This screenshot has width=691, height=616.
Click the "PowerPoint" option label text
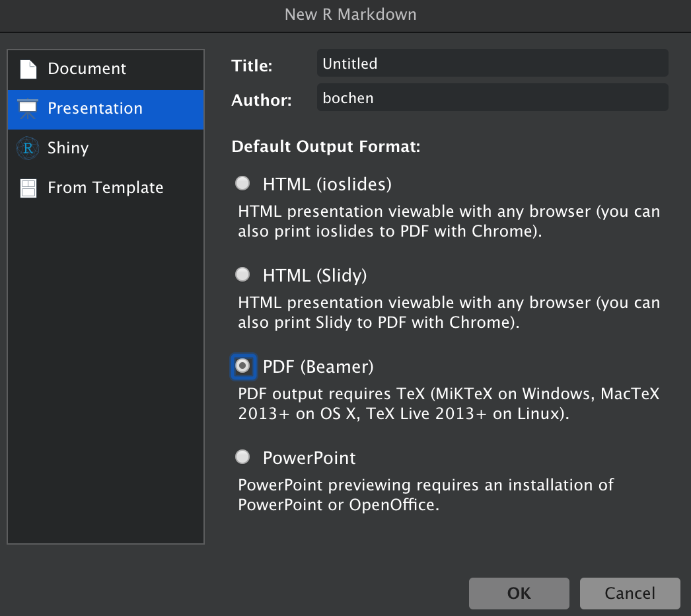[x=309, y=457]
